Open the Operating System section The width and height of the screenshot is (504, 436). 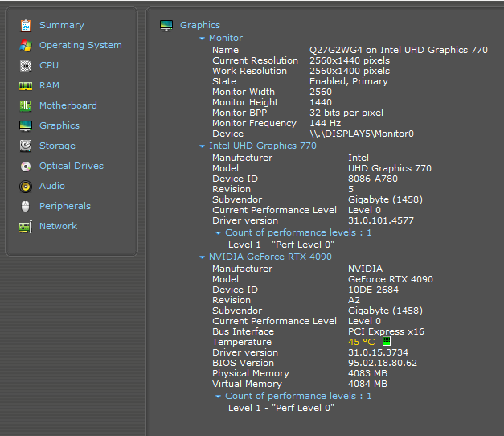click(80, 45)
